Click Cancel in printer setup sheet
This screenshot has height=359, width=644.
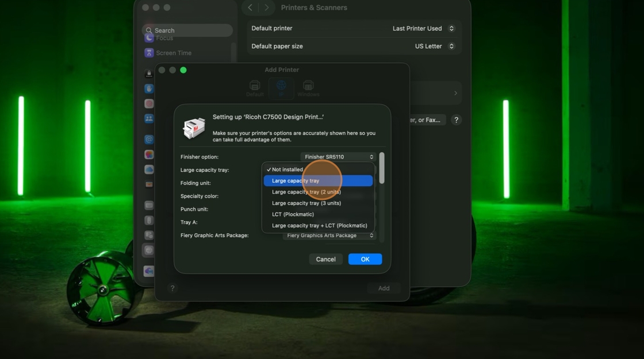click(325, 259)
